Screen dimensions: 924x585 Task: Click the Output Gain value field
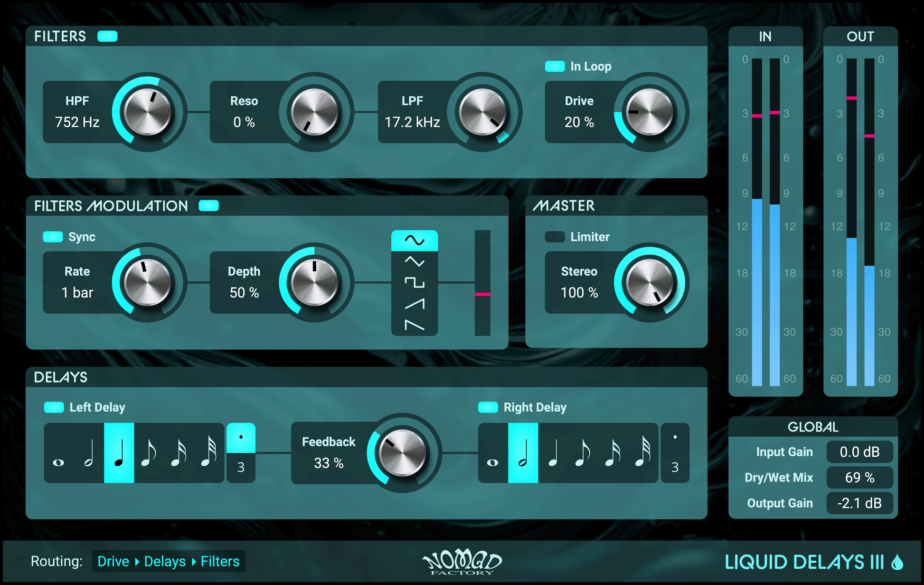[860, 503]
